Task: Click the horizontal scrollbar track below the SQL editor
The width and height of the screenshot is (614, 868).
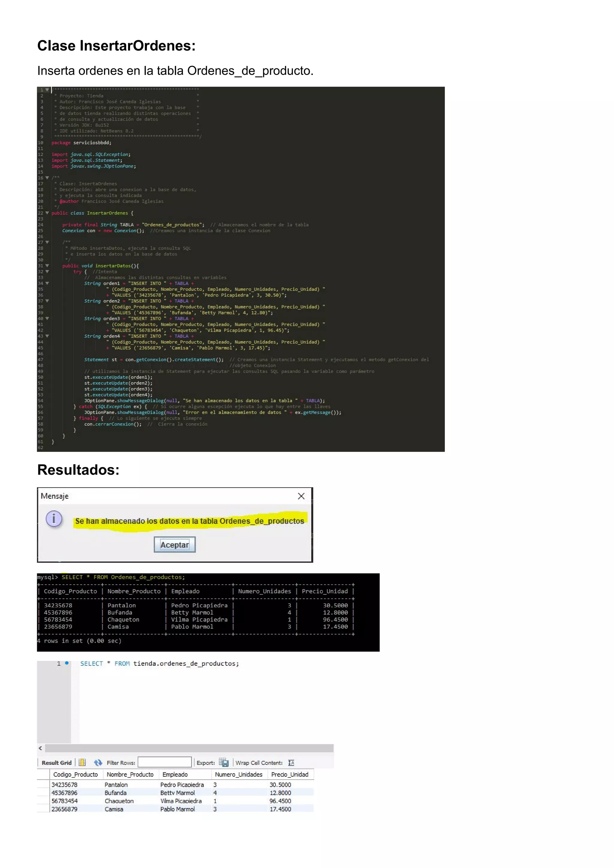Action: click(189, 748)
